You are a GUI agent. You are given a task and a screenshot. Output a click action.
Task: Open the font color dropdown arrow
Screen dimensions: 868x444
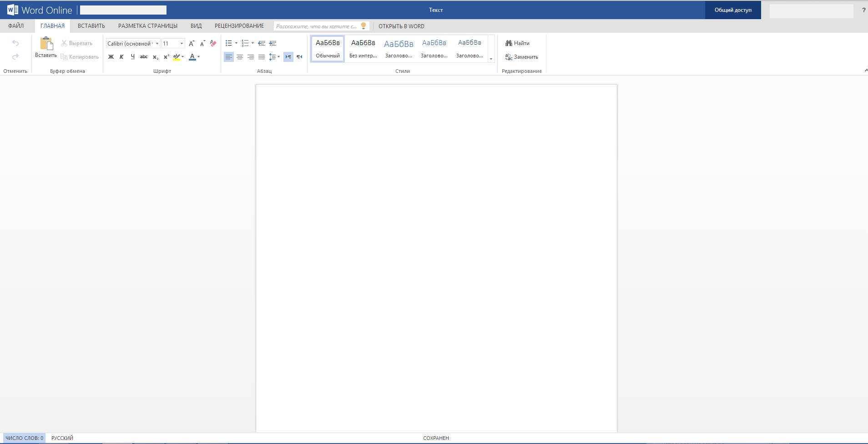click(199, 57)
